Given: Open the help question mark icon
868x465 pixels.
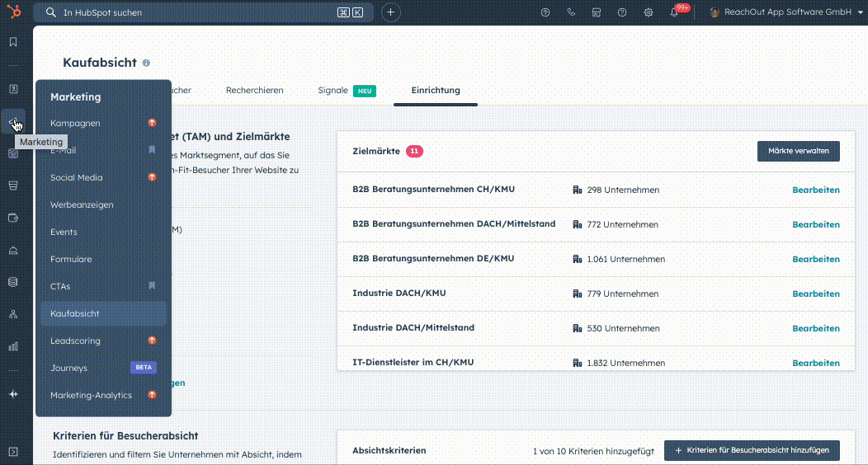Looking at the screenshot, I should tap(622, 12).
